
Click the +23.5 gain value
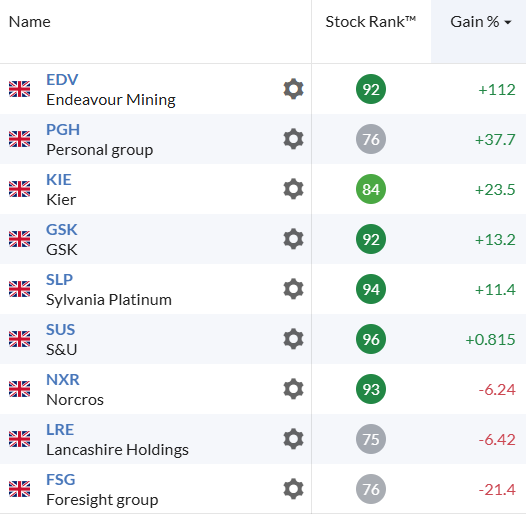pos(495,190)
